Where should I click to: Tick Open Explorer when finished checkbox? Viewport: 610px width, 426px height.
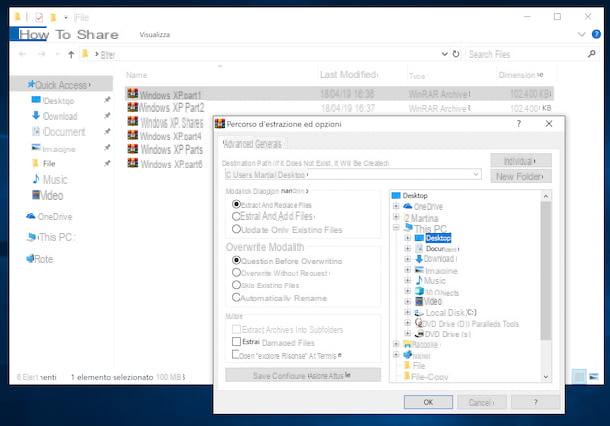pyautogui.click(x=235, y=354)
